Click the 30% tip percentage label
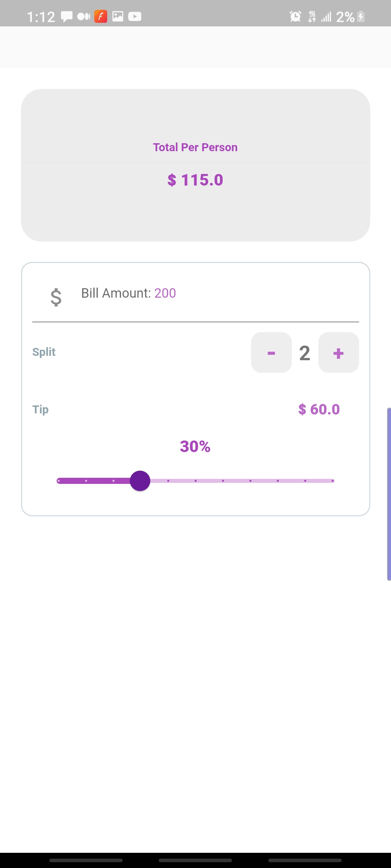Image resolution: width=391 pixels, height=868 pixels. coord(195,447)
